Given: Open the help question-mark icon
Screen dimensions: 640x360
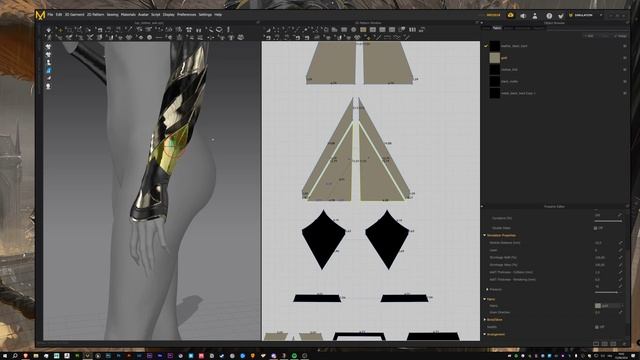Looking at the screenshot, I should 549,16.
